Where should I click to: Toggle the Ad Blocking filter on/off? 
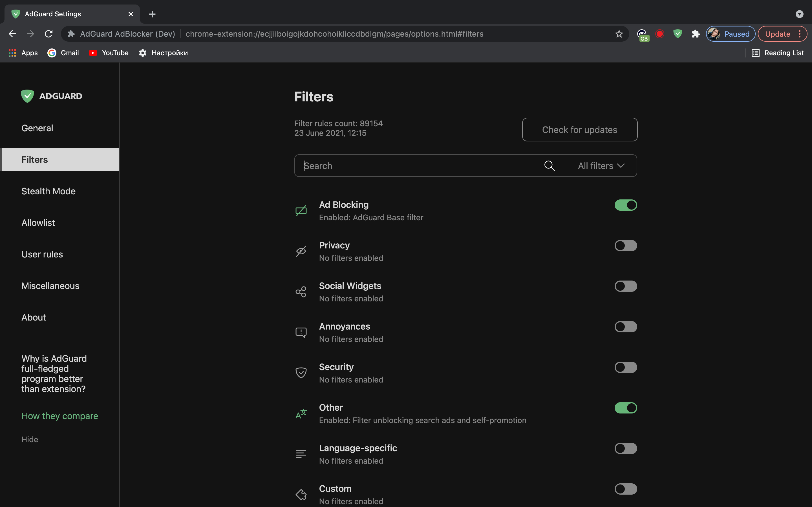(x=626, y=205)
